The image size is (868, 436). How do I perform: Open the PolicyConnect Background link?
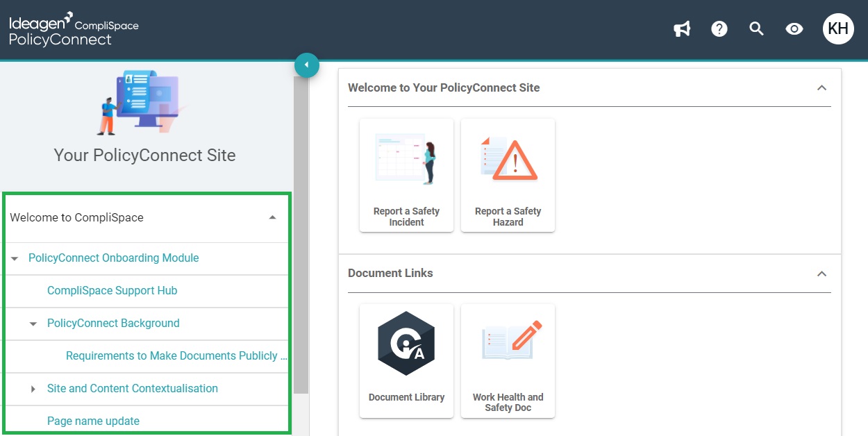click(113, 323)
